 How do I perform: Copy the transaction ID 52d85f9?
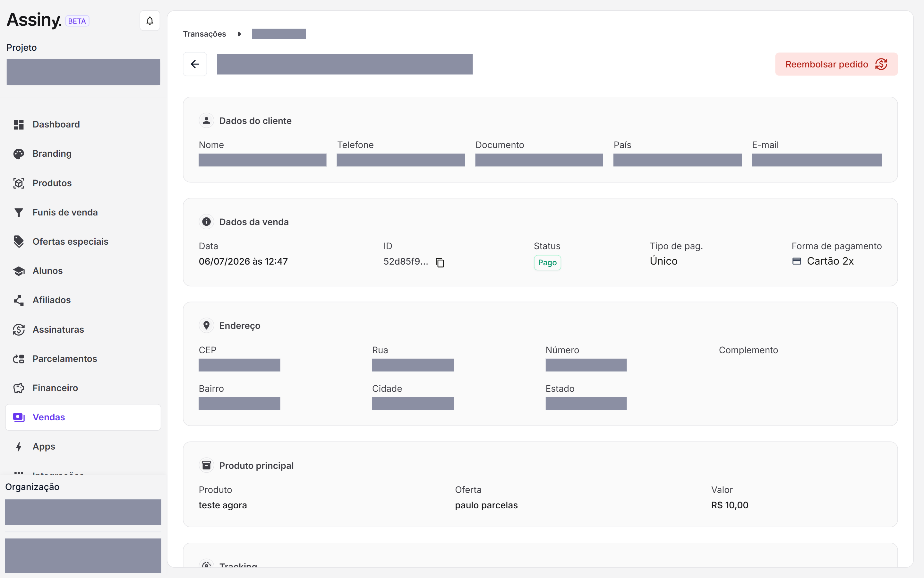point(440,262)
